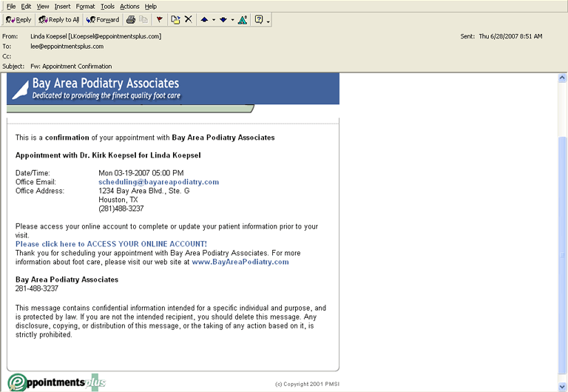Expand the next item dropdown arrow
This screenshot has height=392, width=568.
pyautogui.click(x=232, y=20)
